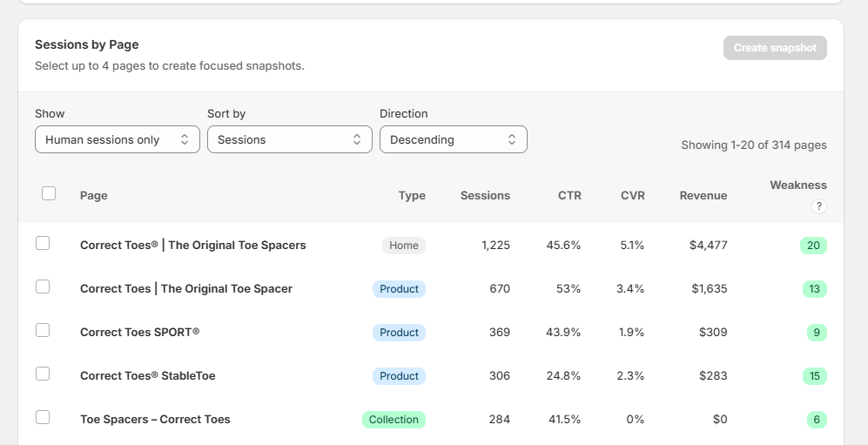
Task: Click the CVR column header
Action: tap(633, 195)
